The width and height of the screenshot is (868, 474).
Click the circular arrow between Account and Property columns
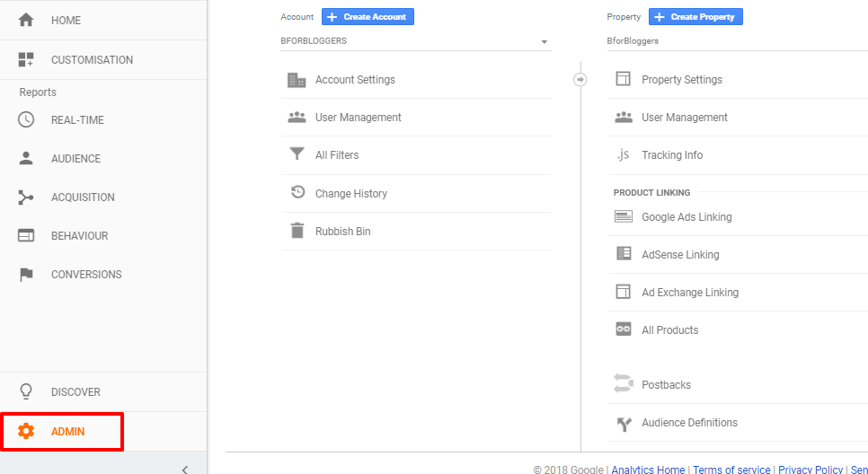tap(580, 80)
